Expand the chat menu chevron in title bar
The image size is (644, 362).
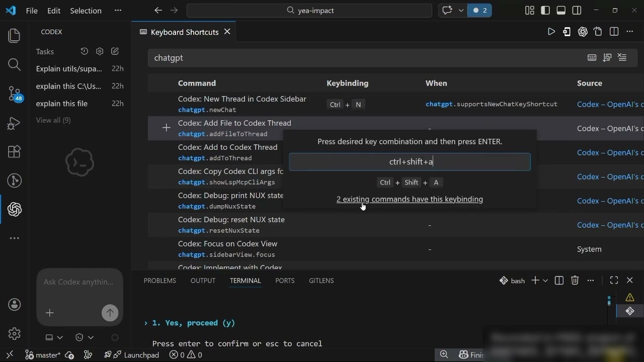[x=460, y=10]
